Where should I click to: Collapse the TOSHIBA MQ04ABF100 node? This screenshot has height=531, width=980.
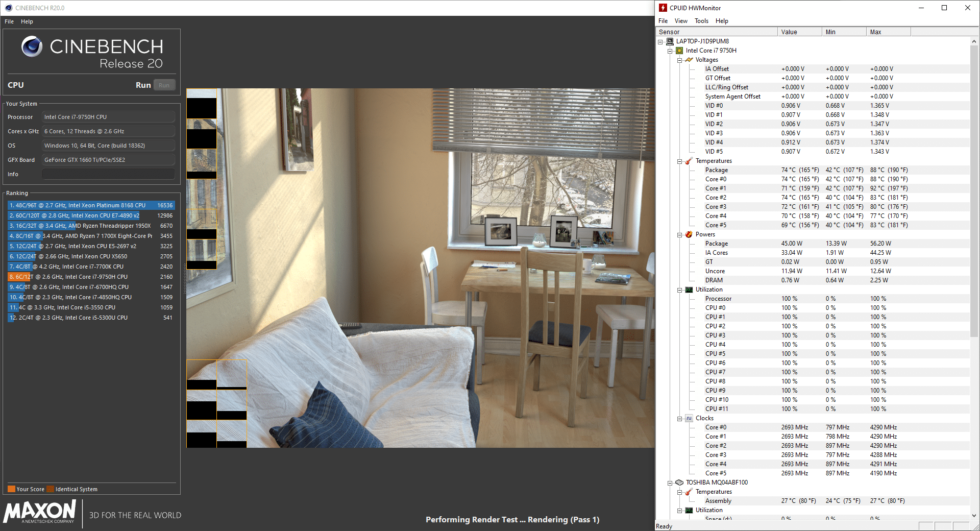[670, 483]
